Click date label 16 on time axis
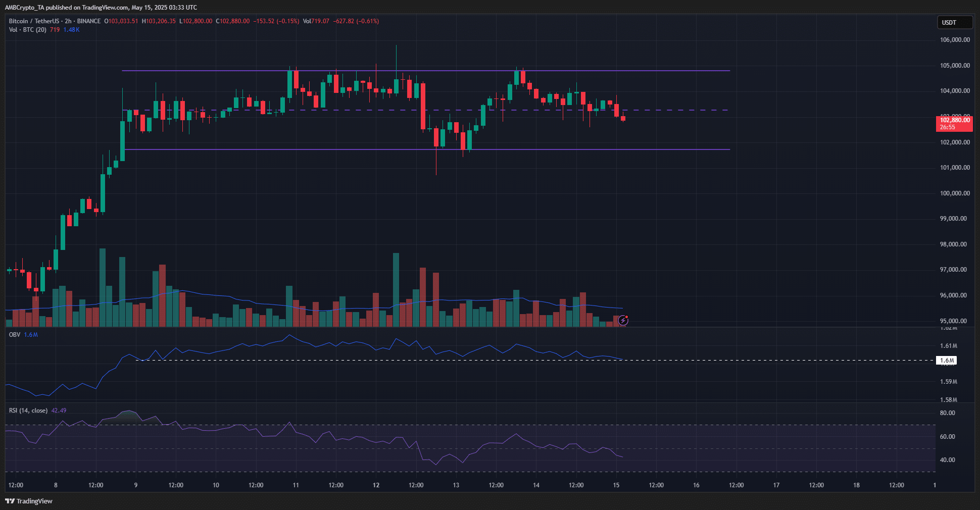980x510 pixels. tap(696, 485)
